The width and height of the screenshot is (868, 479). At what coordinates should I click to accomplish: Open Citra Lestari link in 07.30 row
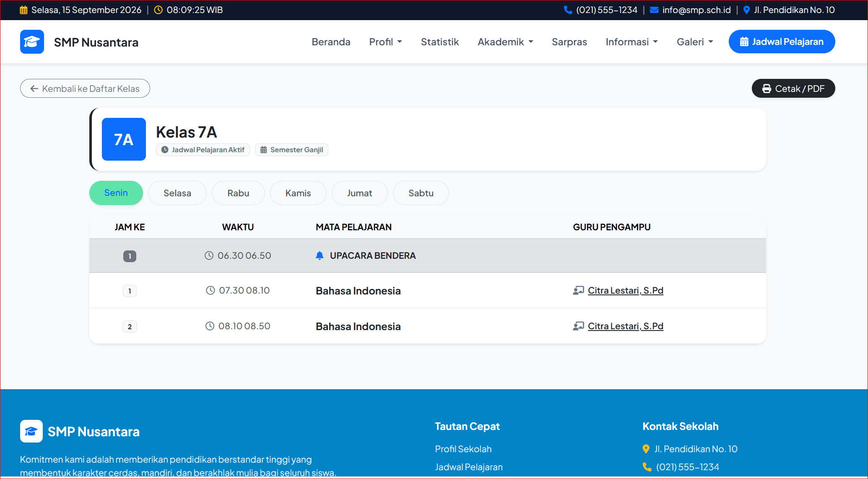coord(626,290)
